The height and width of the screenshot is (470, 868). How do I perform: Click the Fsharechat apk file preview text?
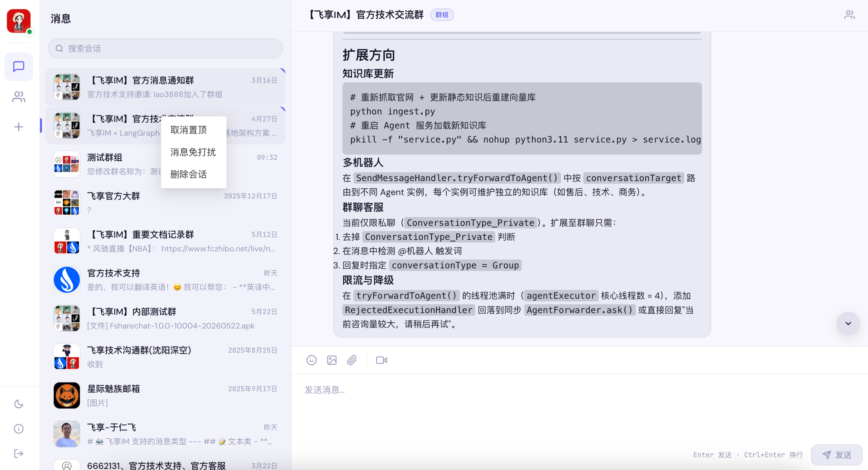171,326
